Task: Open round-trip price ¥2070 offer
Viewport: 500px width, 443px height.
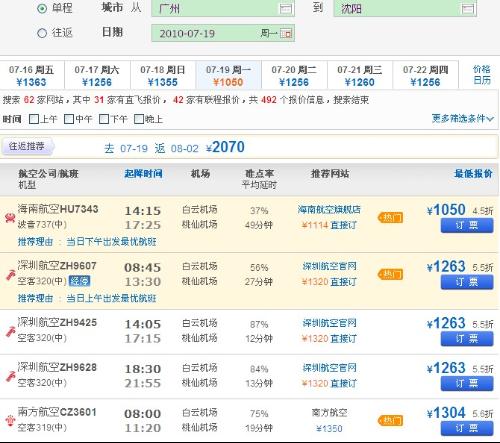Action: tap(225, 147)
